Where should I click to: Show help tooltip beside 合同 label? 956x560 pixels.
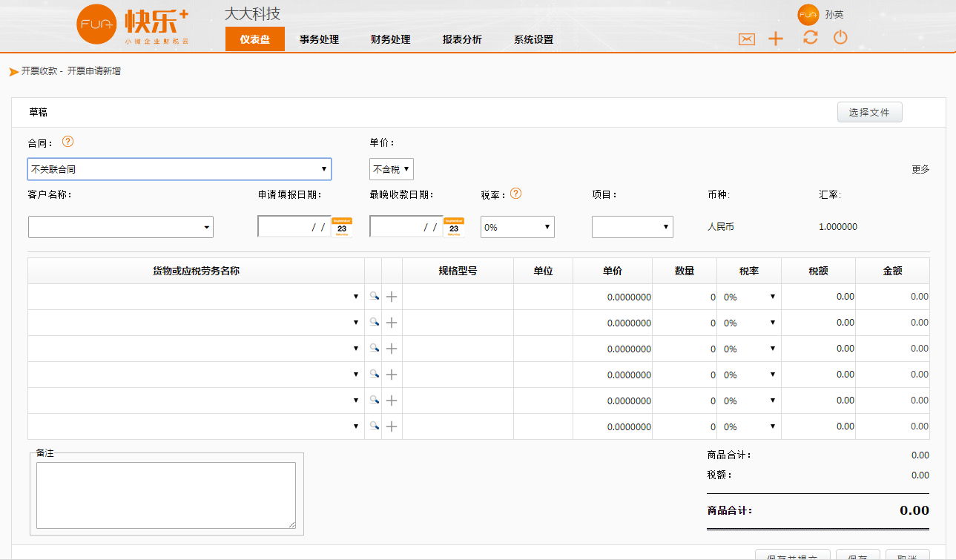[68, 141]
